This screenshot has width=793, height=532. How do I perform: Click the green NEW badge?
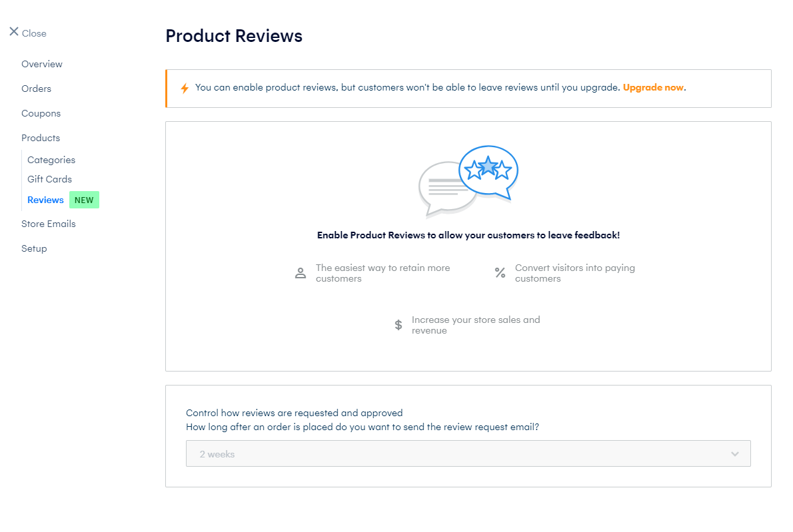click(x=84, y=200)
